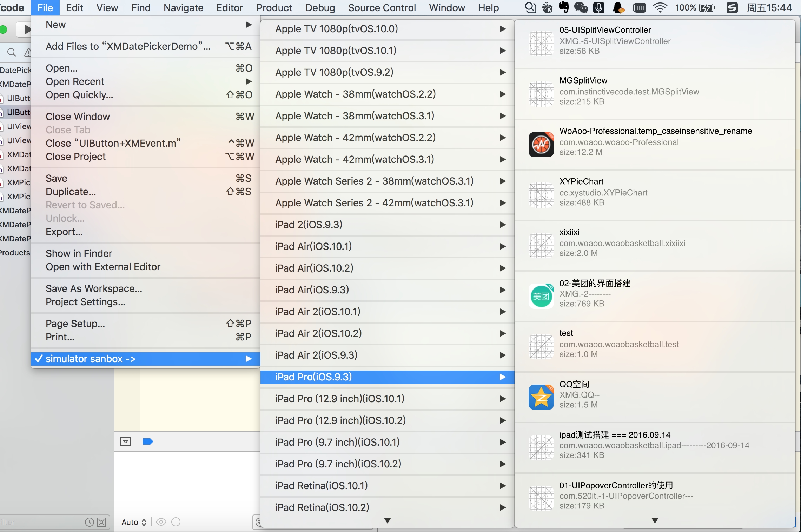Choose Close Project from File menu
This screenshot has height=532, width=801.
pos(145,157)
